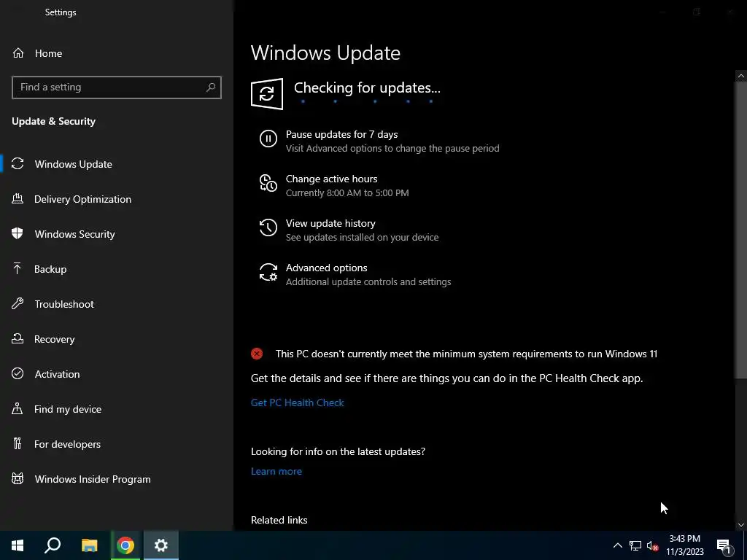
Task: Open Delivery Optimization settings
Action: coord(117,199)
